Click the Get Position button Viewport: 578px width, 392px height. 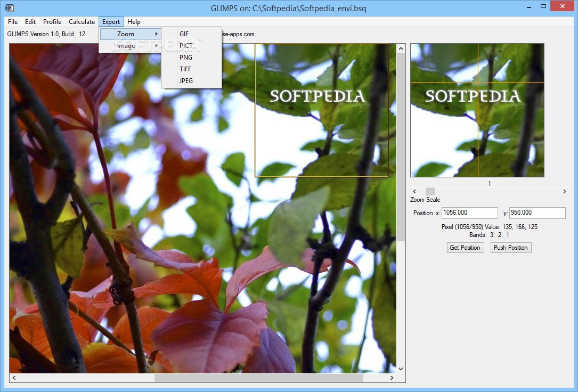tap(465, 248)
